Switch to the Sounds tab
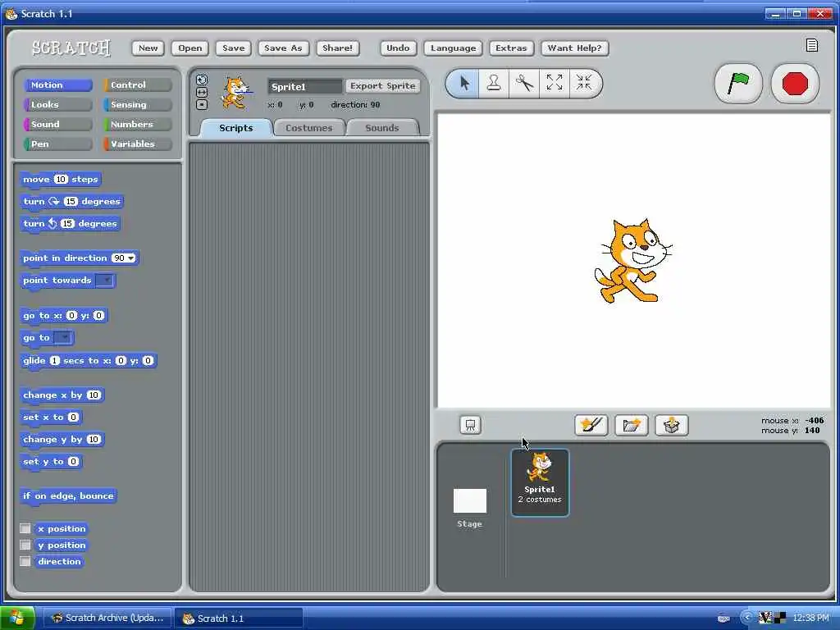Screen dimensions: 840x630 pyautogui.click(x=382, y=128)
